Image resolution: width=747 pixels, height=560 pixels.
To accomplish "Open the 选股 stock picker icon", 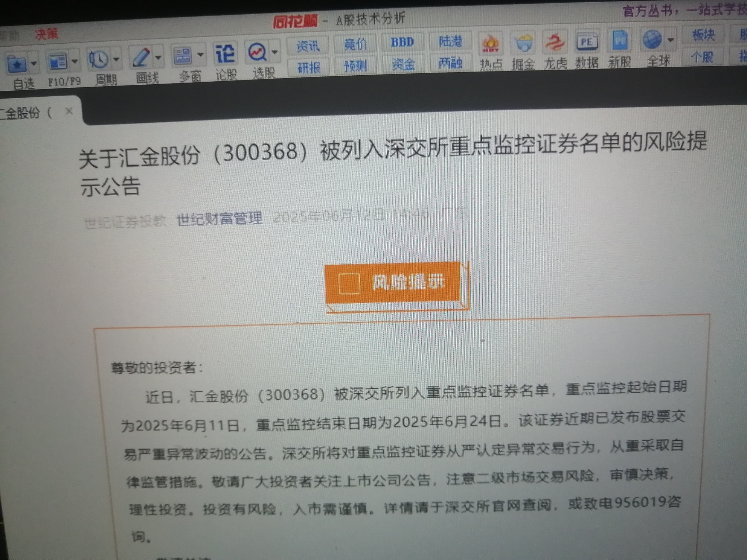I will (257, 52).
